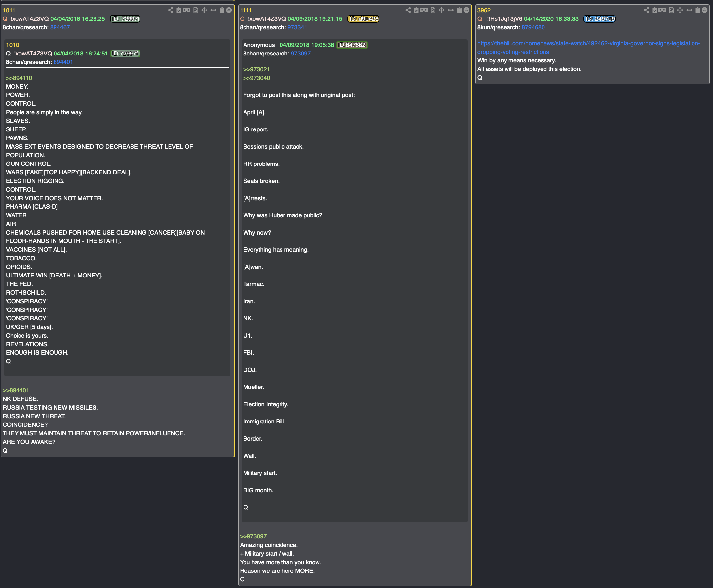713x588 pixels.
Task: Follow the reply reference >>973097 below the quote
Action: 253,536
